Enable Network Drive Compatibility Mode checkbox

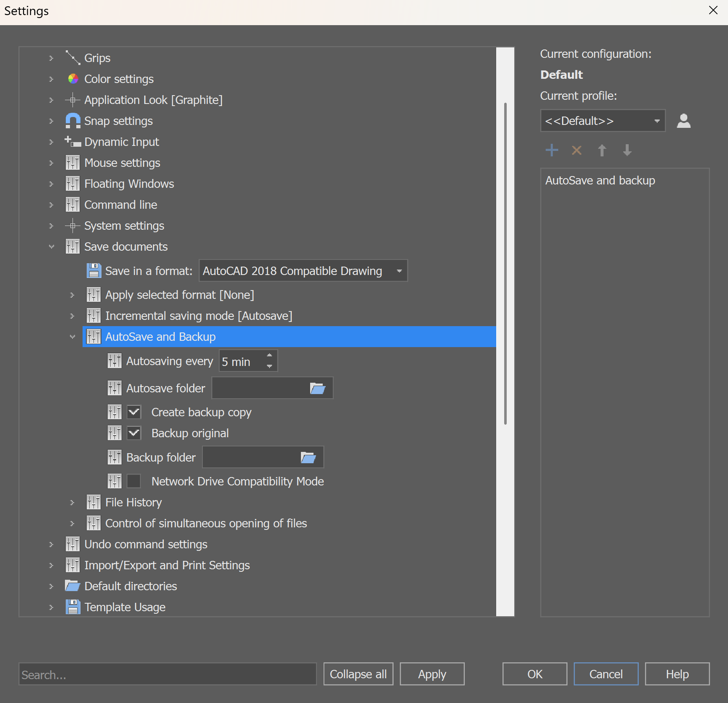pyautogui.click(x=134, y=481)
